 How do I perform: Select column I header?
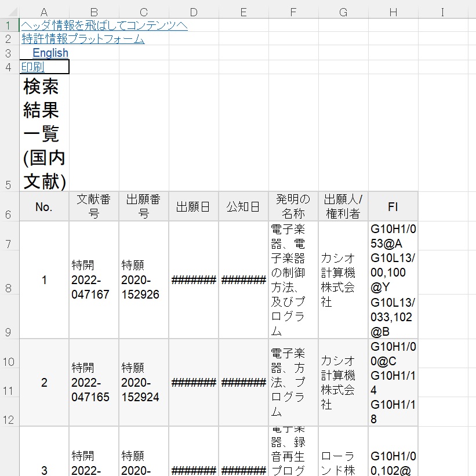[442, 12]
